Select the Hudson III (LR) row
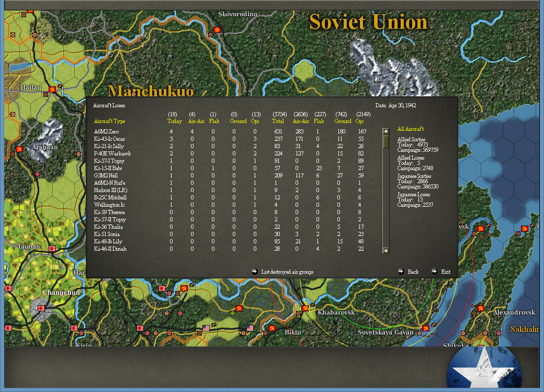Viewport: 544px width, 392px height. coord(230,191)
